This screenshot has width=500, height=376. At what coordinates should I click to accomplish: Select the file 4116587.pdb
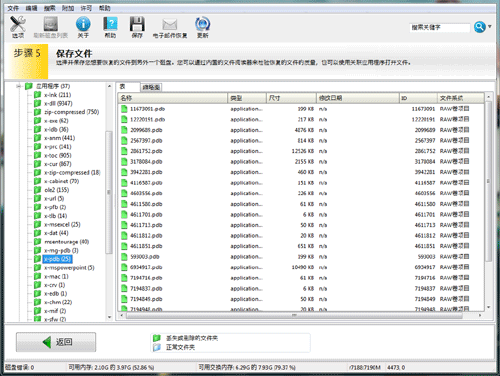pos(146,183)
